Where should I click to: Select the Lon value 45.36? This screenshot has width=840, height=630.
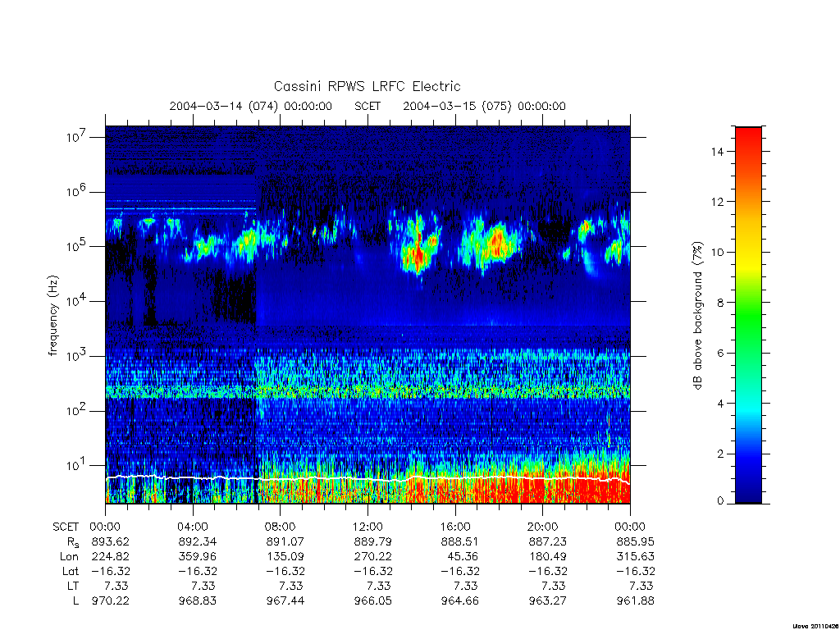[x=463, y=557]
